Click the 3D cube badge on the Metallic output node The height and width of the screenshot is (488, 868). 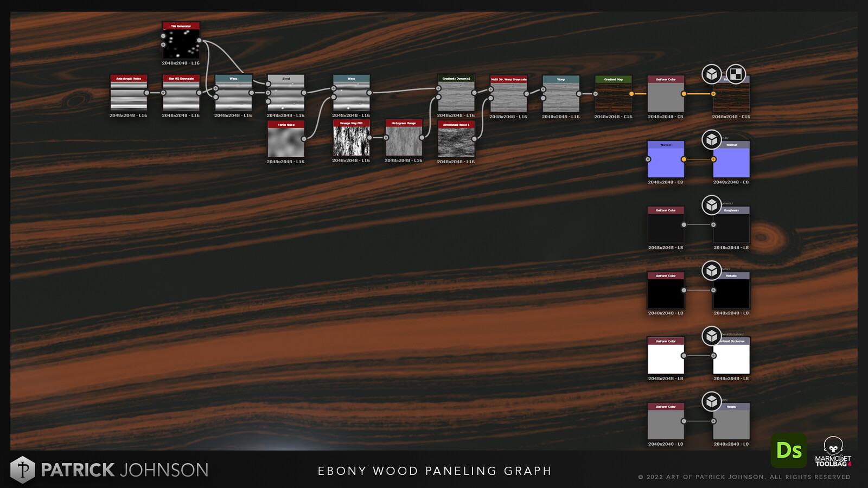711,271
